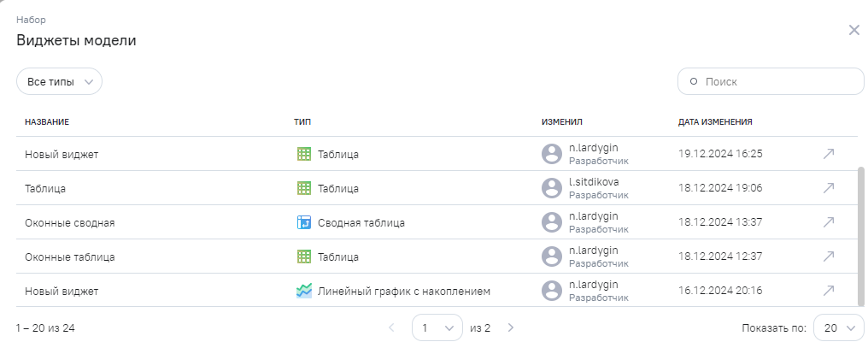Image resolution: width=868 pixels, height=342 pixels.
Task: Open the 'Оконные сводная' widget via arrow icon
Action: pos(828,222)
